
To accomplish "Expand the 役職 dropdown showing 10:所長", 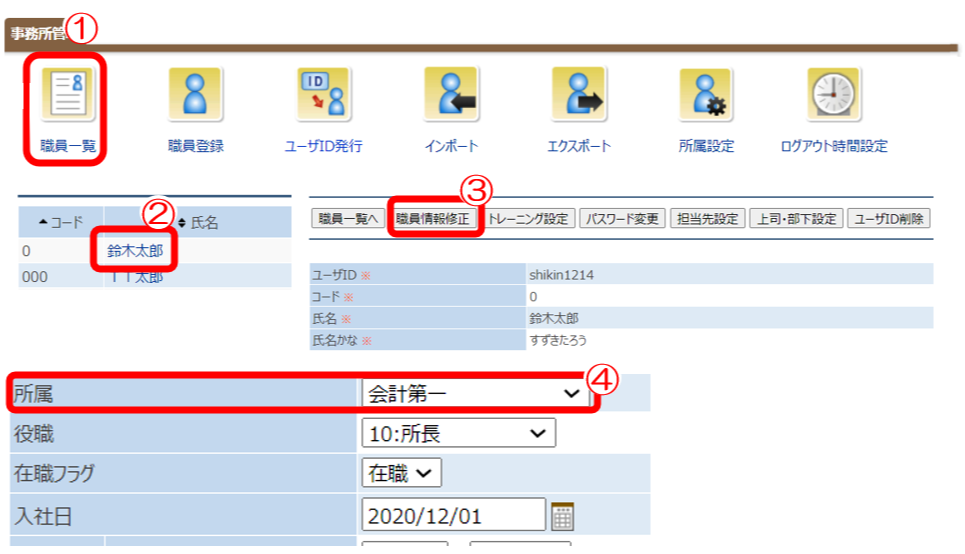I will (x=457, y=433).
